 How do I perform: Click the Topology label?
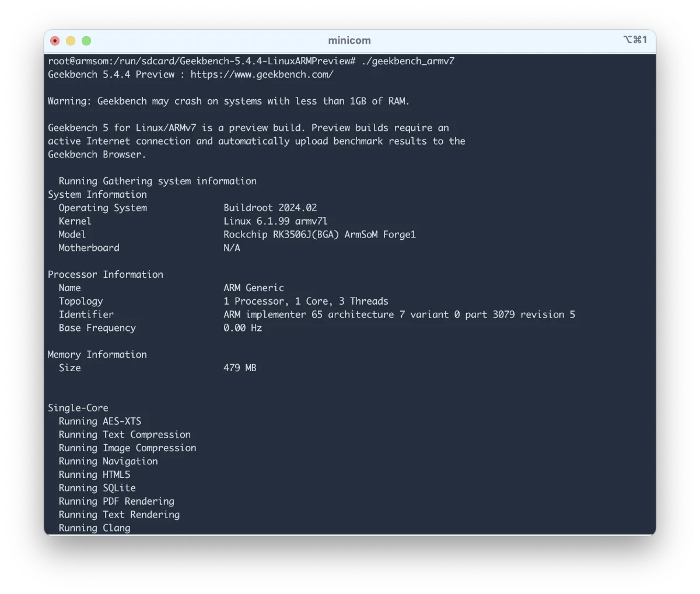pos(80,301)
